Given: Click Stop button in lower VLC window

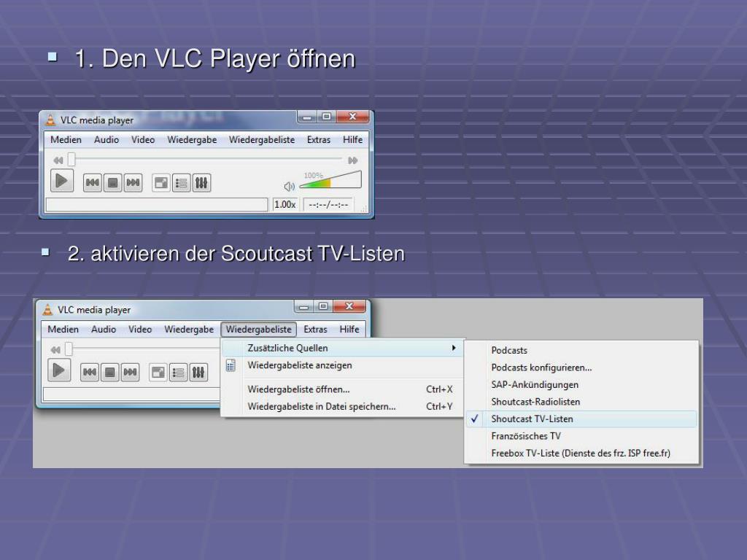Looking at the screenshot, I should [x=109, y=373].
